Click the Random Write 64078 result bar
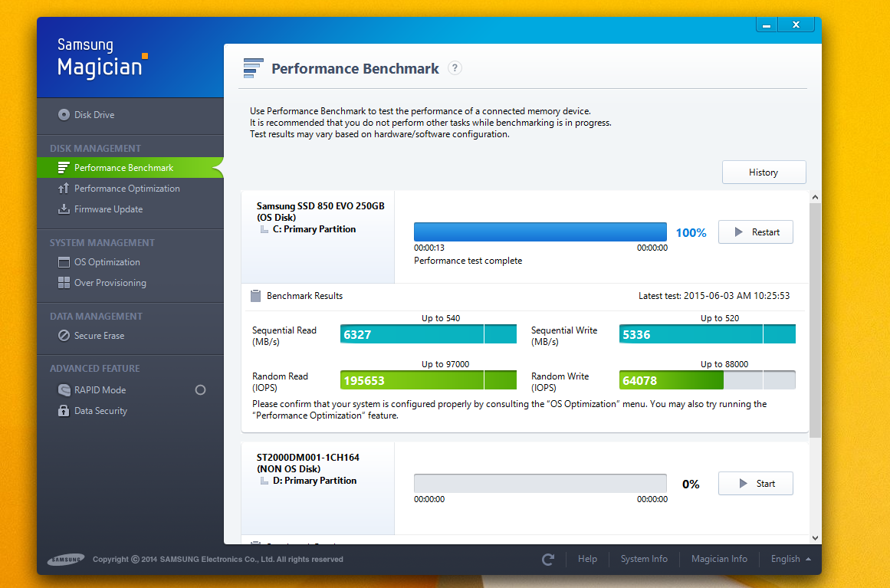 coord(708,380)
